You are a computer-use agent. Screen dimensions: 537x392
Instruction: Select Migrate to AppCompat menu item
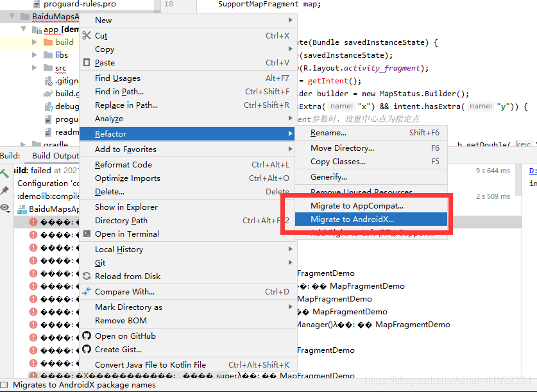pyautogui.click(x=371, y=206)
